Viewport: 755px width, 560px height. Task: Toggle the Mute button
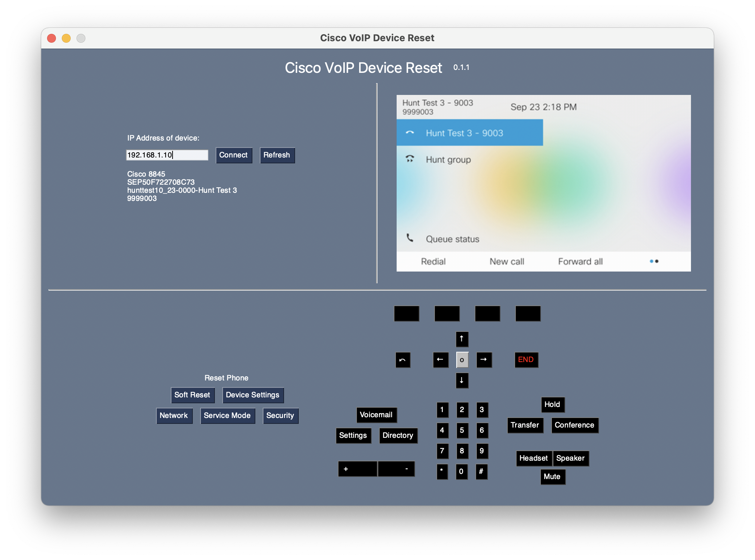point(552,476)
